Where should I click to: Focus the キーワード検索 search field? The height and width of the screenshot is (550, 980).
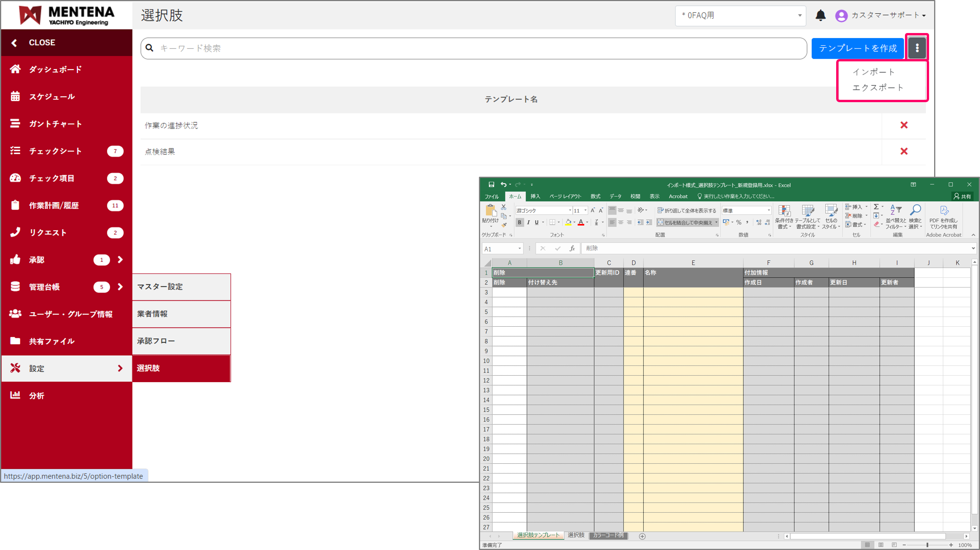[x=473, y=48]
